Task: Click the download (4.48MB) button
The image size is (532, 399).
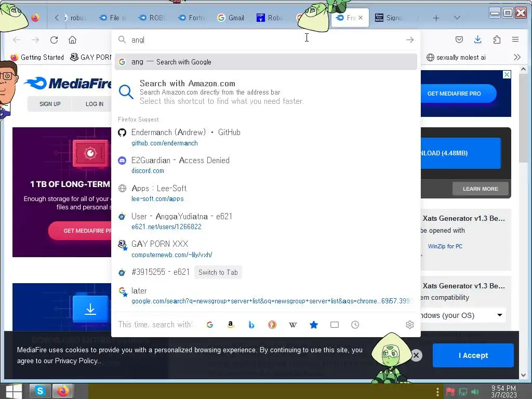Action: tap(461, 153)
